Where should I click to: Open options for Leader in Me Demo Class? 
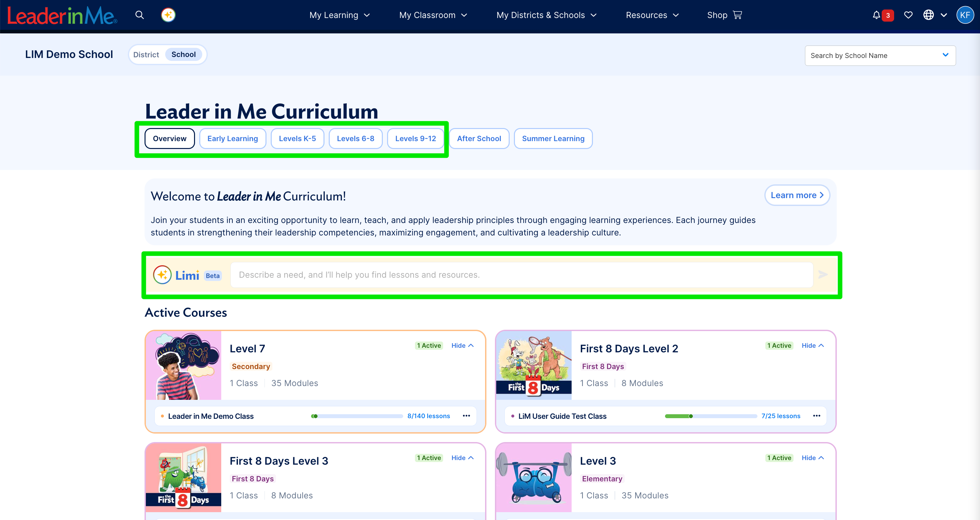point(466,416)
